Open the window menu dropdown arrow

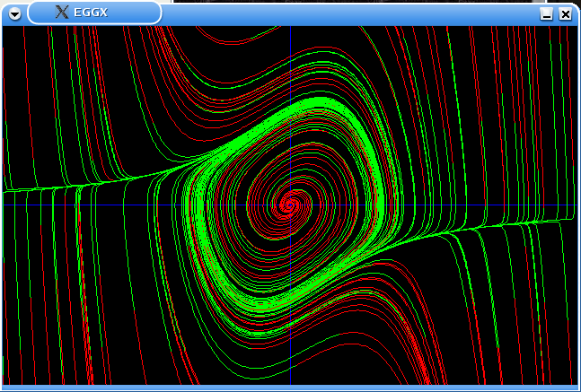15,14
